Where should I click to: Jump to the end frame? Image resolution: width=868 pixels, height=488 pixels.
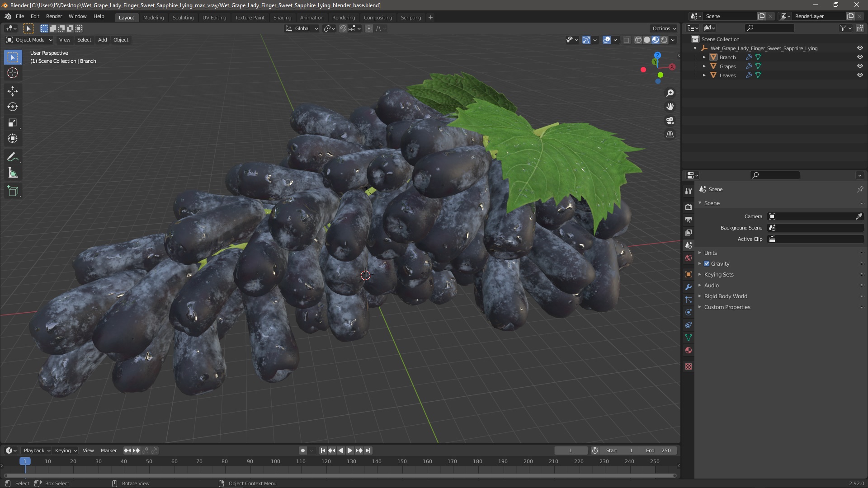pos(368,450)
